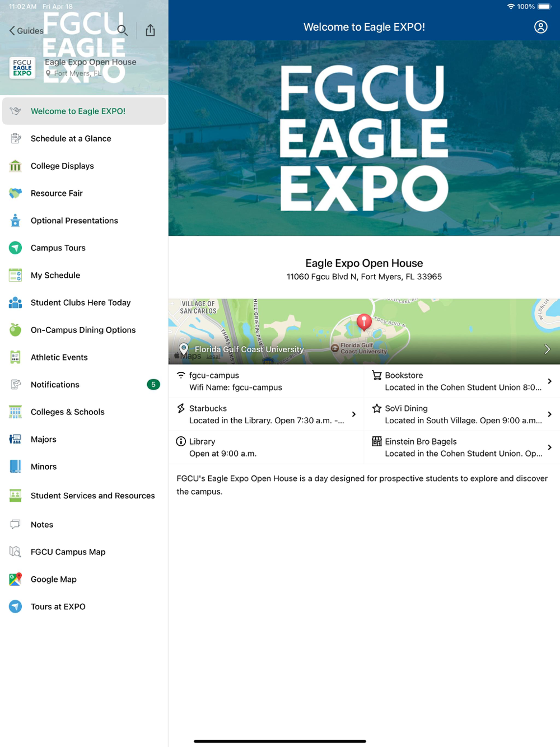Click the Colleges & Schools building icon
560x747 pixels.
click(16, 412)
